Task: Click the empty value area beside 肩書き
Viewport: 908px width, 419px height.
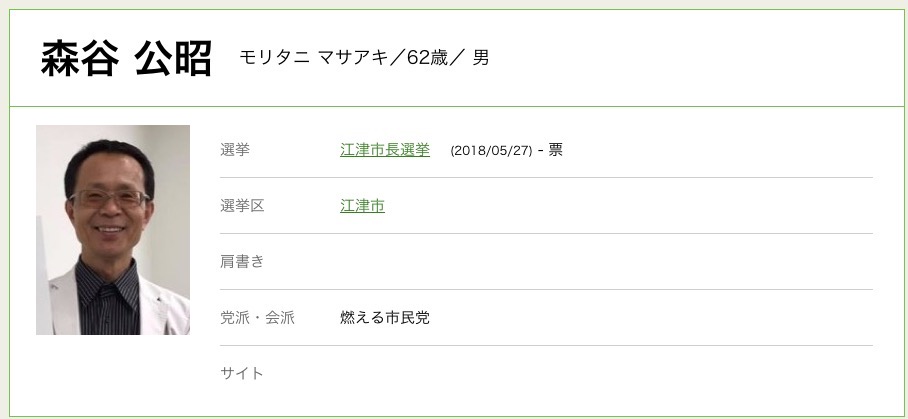Action: coord(600,262)
